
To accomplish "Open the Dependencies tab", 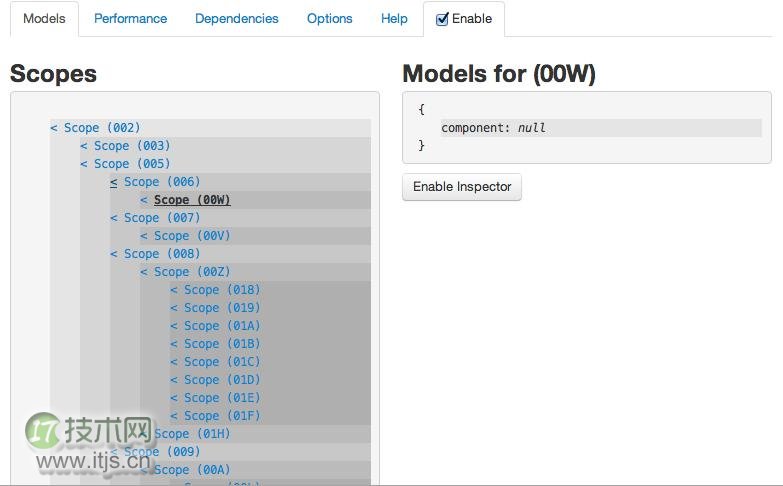I will point(237,18).
